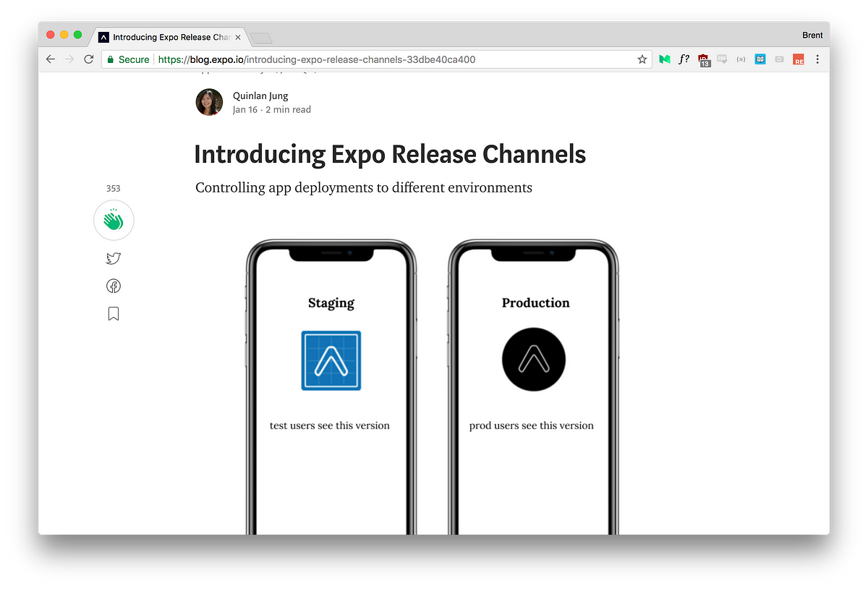Click the browser back arrow
This screenshot has height=589, width=868.
coord(50,59)
